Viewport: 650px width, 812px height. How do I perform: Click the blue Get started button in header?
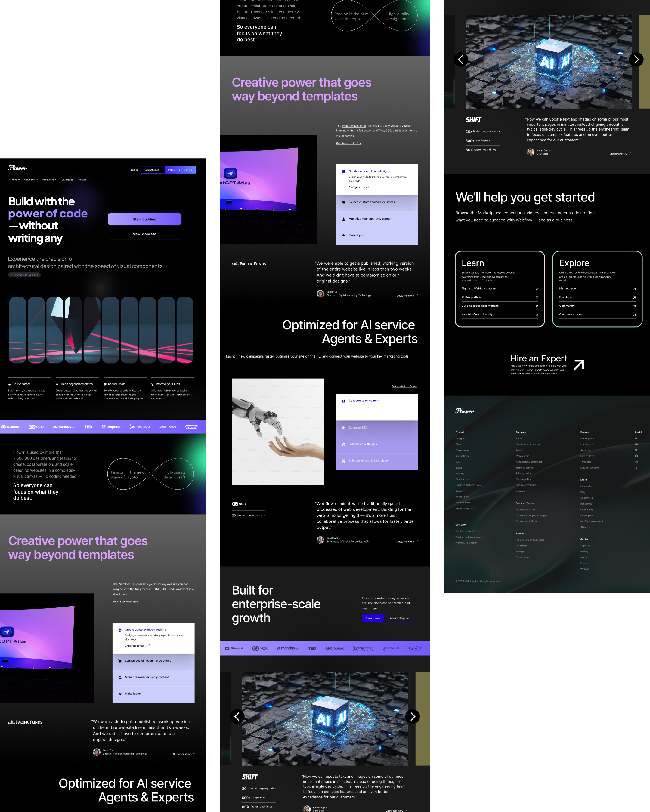tap(180, 170)
